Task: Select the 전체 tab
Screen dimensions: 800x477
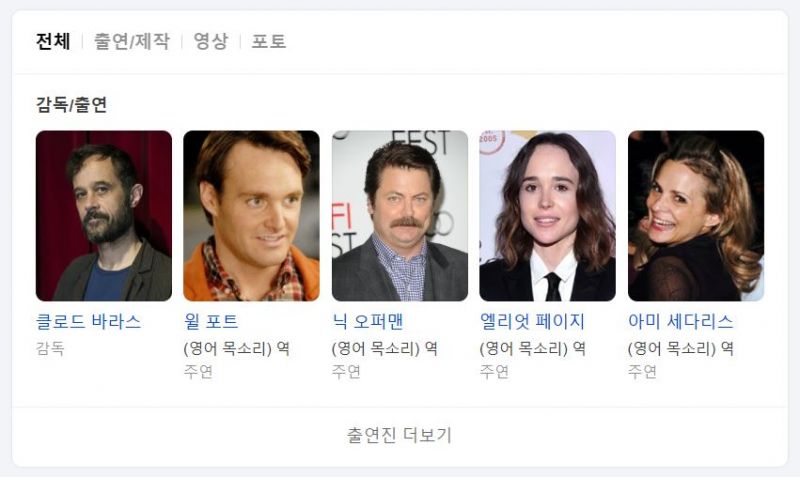Action: point(53,41)
